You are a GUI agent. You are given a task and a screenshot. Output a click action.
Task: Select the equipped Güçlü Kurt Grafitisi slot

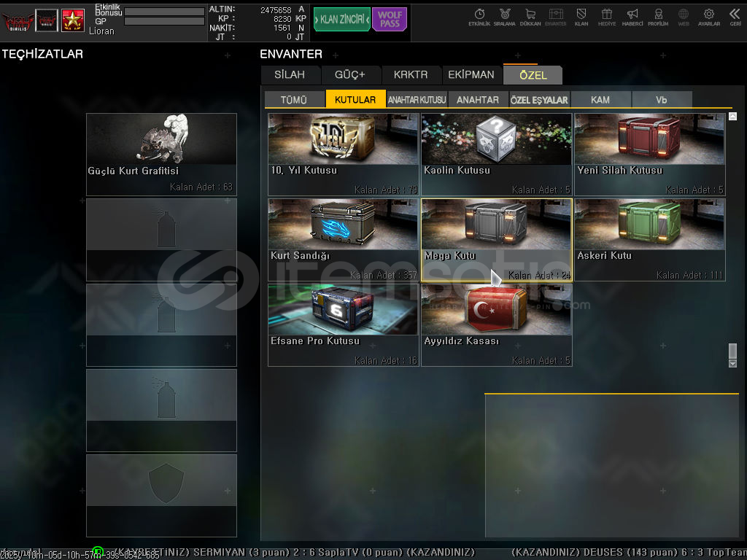point(161,154)
